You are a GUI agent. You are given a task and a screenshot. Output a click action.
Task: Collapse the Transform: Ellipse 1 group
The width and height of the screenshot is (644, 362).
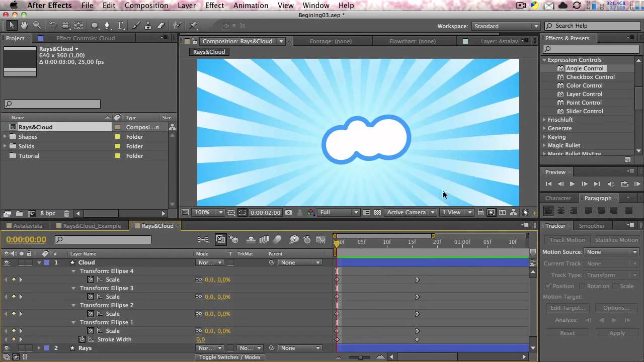point(73,323)
